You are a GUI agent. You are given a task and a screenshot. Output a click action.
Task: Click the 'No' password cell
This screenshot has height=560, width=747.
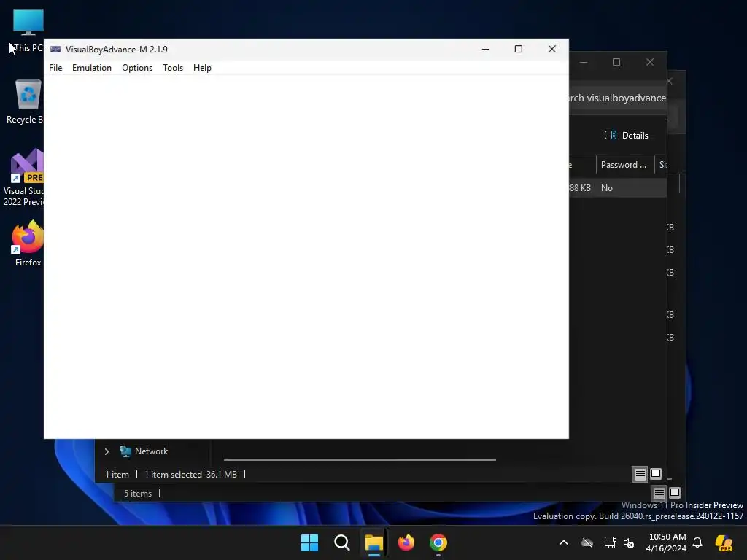tap(606, 188)
